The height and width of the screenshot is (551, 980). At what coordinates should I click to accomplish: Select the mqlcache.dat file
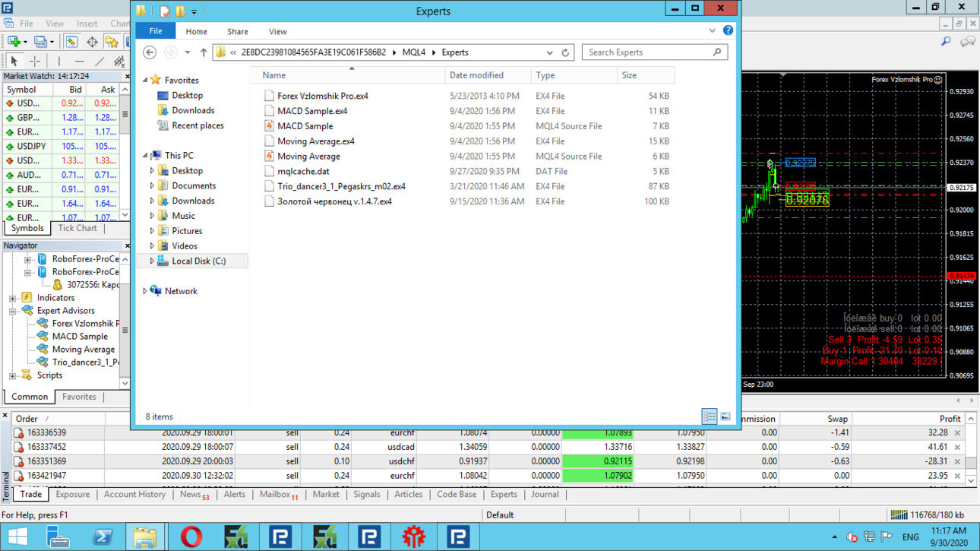click(303, 171)
